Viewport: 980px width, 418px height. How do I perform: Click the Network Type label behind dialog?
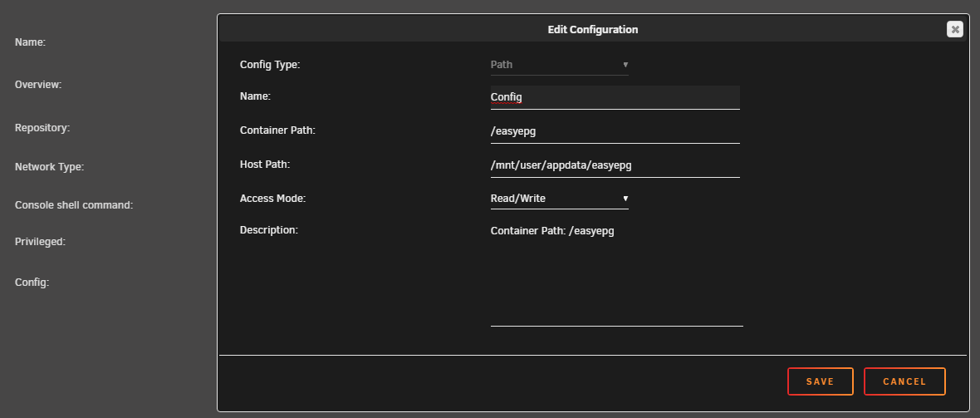49,167
